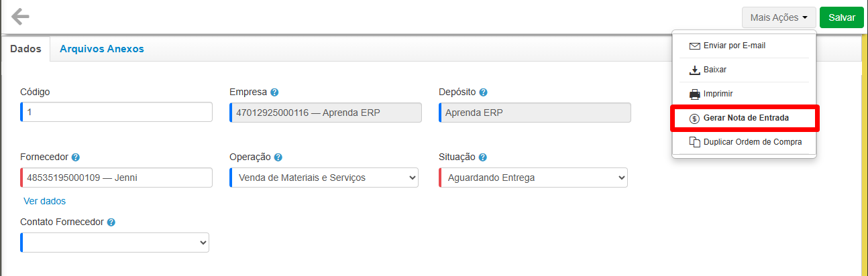This screenshot has width=868, height=276.
Task: Click the printer icon for Imprimir
Action: 695,94
